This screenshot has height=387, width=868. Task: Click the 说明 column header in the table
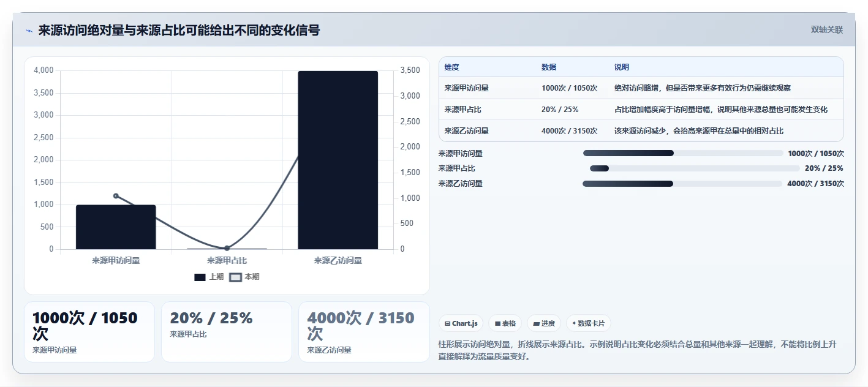click(x=622, y=67)
